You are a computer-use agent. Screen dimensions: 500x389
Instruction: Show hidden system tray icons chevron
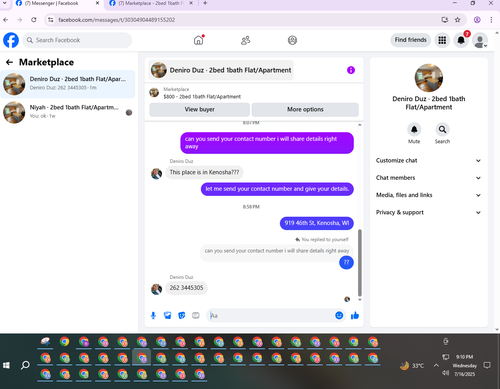tap(436, 366)
